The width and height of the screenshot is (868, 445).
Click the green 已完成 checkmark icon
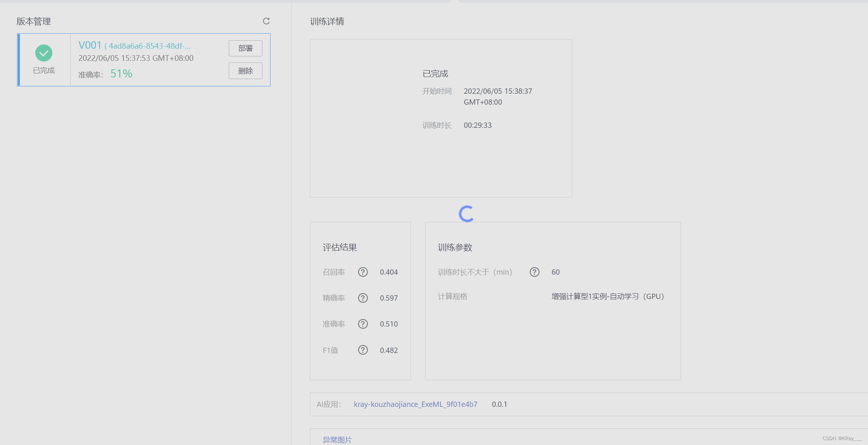(44, 53)
